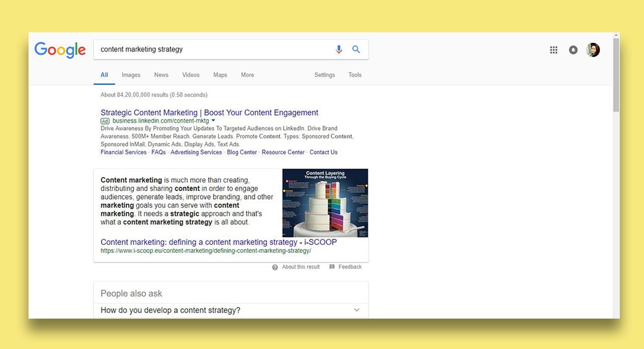The height and width of the screenshot is (349, 644).
Task: Switch to the Images tab
Action: coord(131,75)
